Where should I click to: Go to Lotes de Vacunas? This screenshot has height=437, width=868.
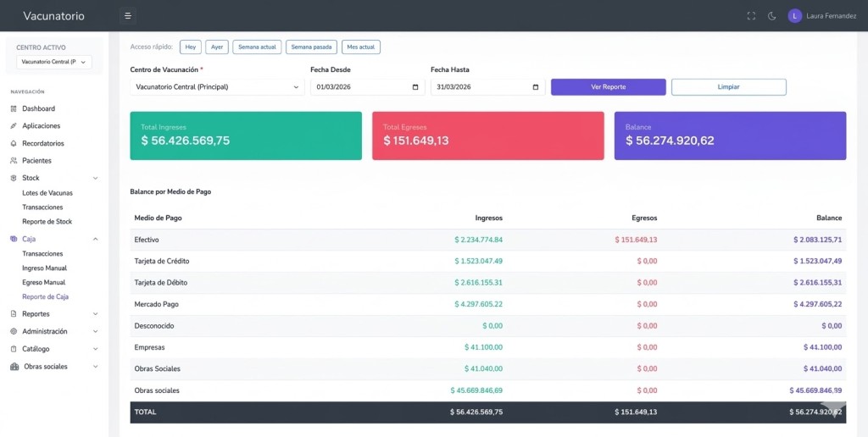click(x=47, y=193)
